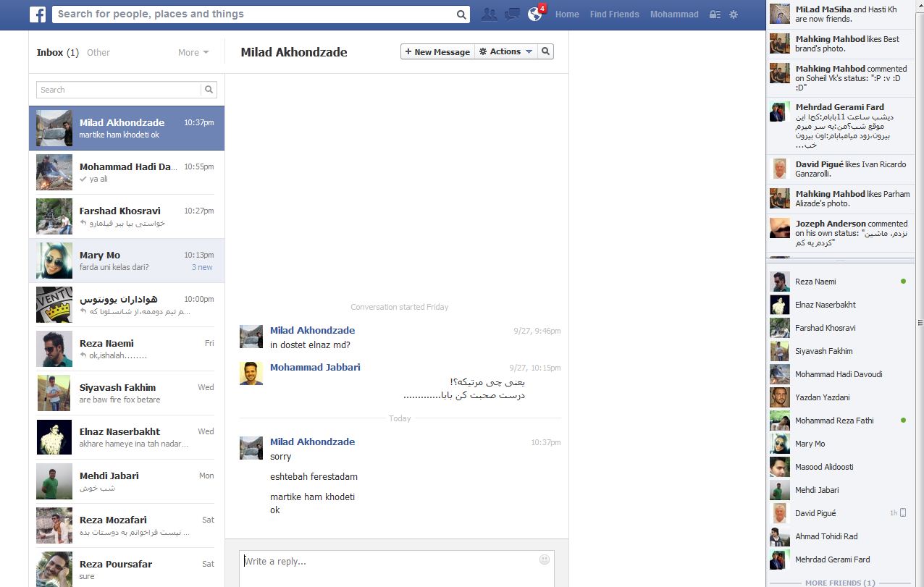The height and width of the screenshot is (587, 924).
Task: Open Reza Mozafari conversation
Action: (127, 525)
